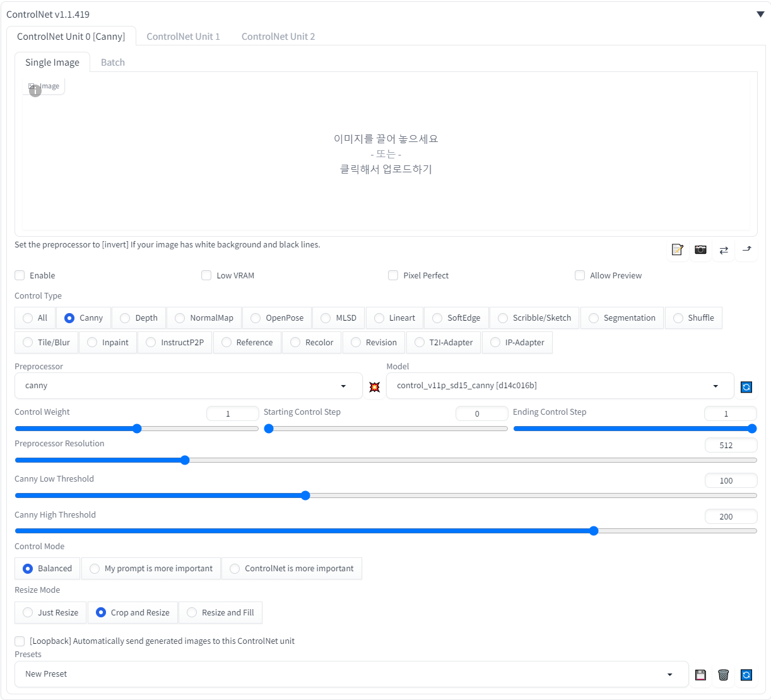Pick InstructP2P control type

pos(175,343)
